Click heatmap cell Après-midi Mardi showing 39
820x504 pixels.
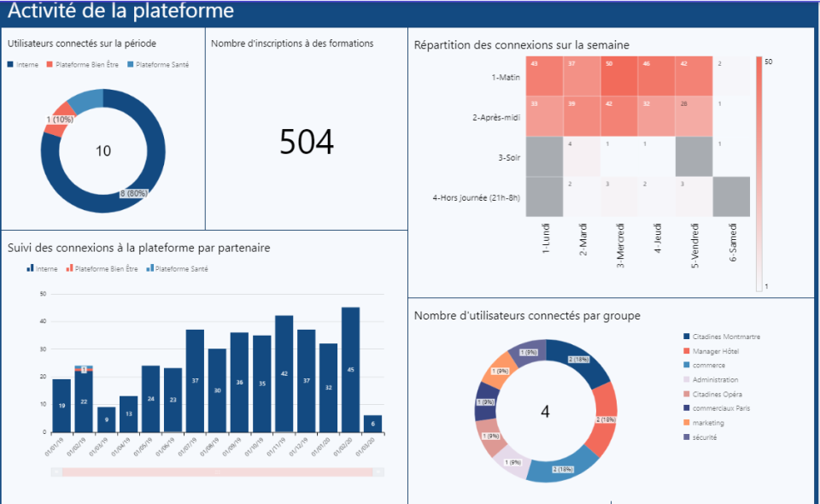pyautogui.click(x=582, y=116)
